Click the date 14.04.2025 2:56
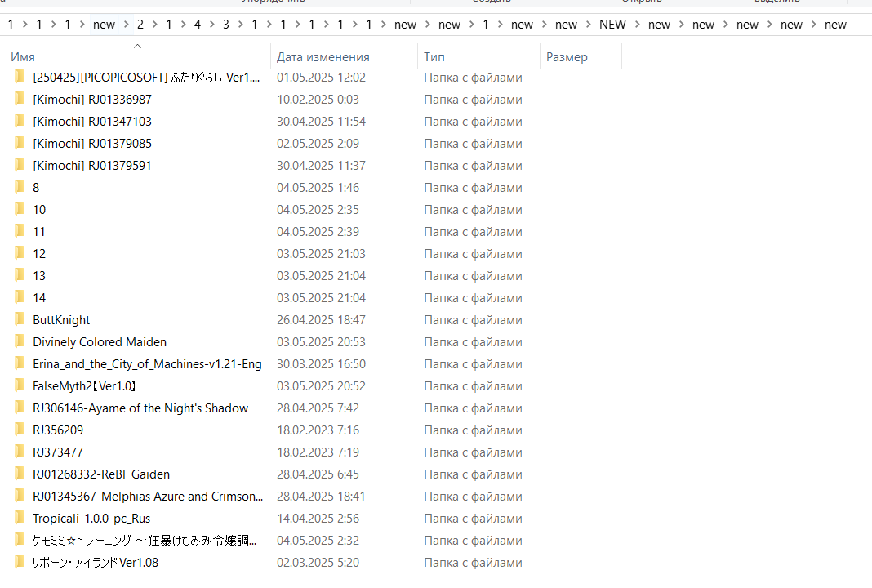 [x=318, y=519]
